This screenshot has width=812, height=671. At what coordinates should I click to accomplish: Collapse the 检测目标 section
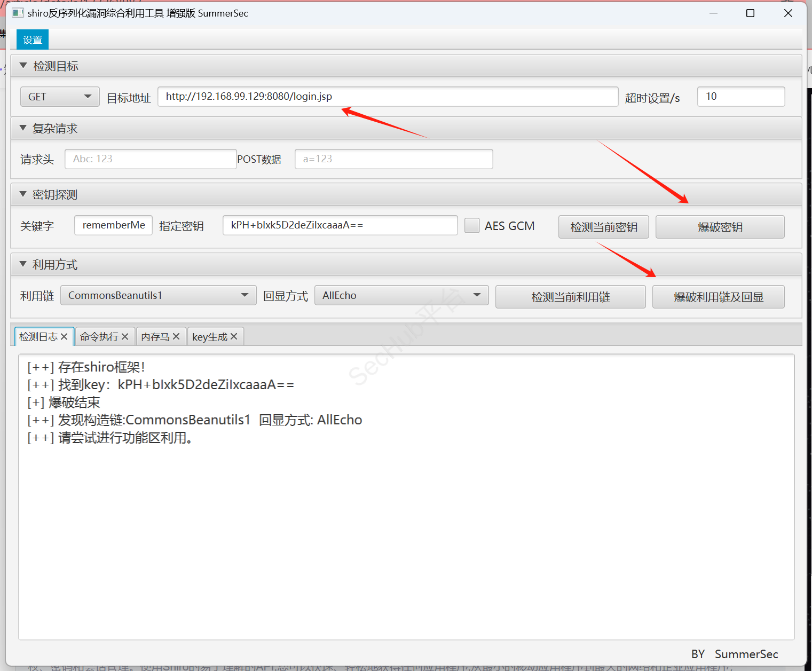23,66
